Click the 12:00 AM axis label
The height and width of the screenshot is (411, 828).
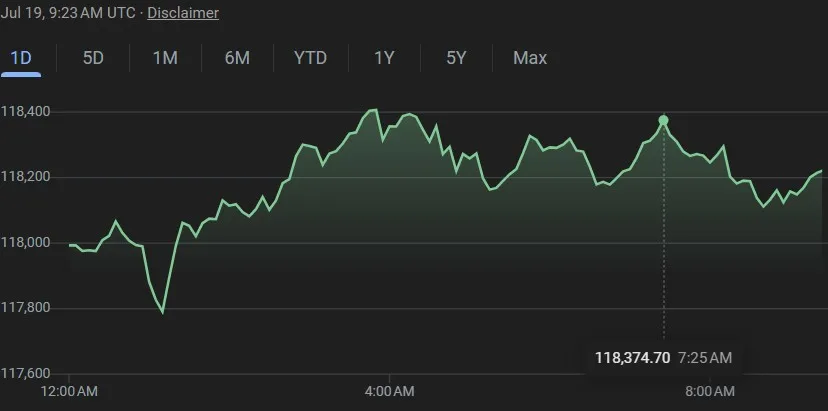click(69, 390)
